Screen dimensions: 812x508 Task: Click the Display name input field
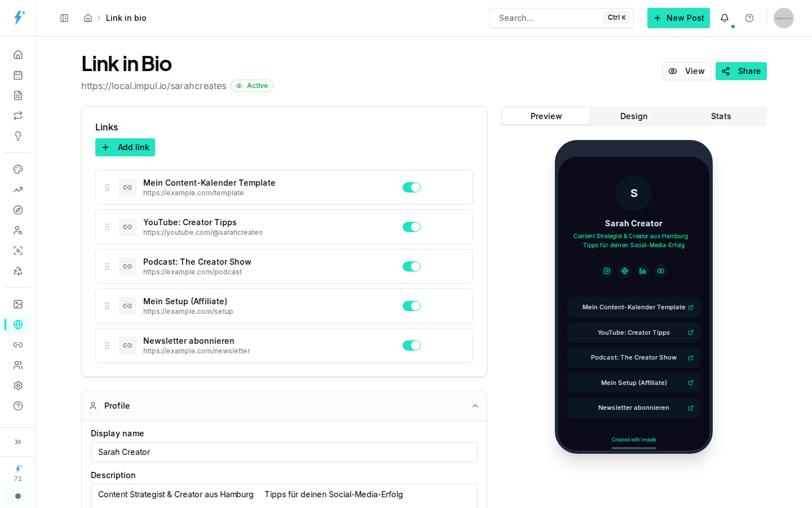point(284,452)
